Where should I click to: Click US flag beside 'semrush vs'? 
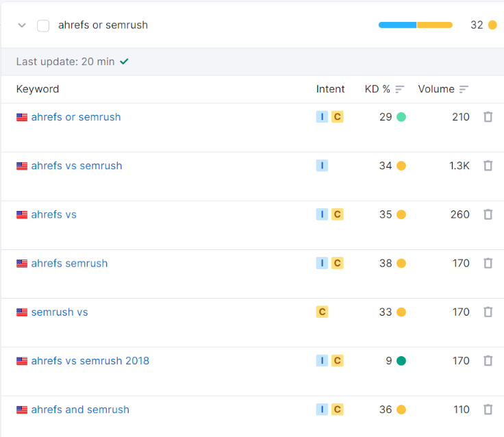coord(22,312)
